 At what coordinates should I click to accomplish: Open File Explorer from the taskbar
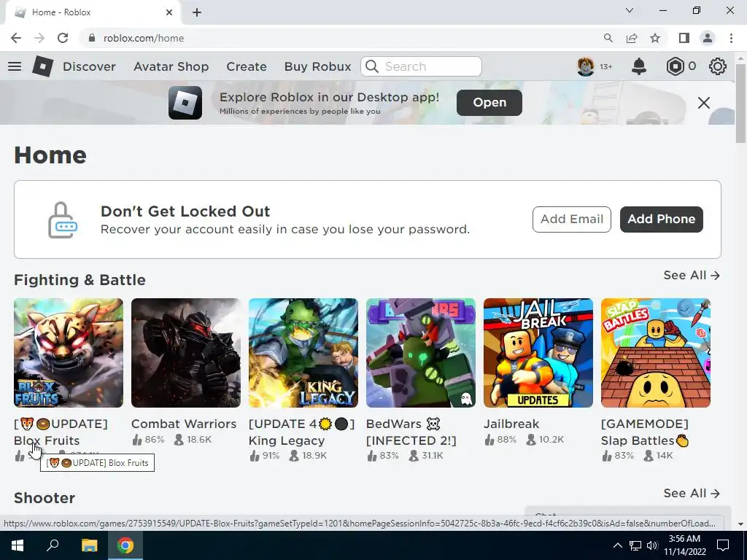89,545
